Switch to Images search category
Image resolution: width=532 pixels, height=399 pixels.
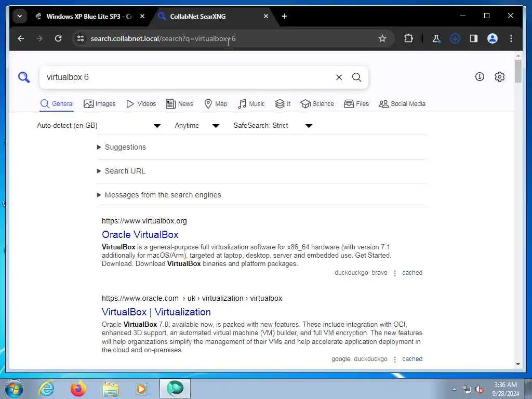click(x=99, y=104)
